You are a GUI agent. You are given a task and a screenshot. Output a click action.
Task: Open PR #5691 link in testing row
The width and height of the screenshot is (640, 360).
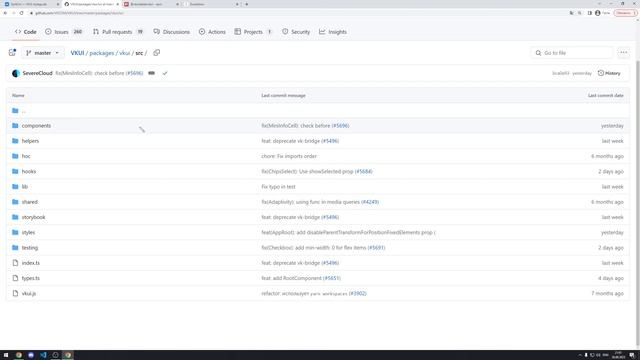376,248
